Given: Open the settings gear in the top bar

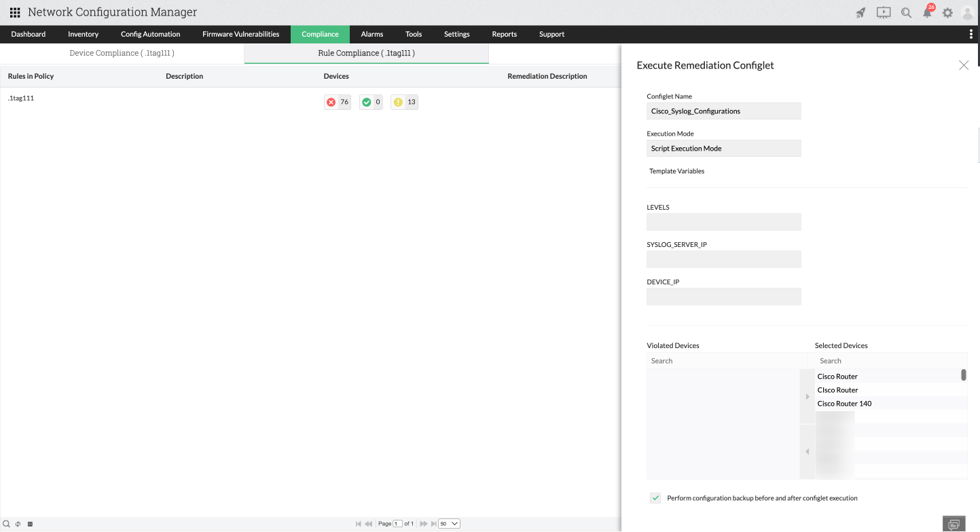Looking at the screenshot, I should (x=948, y=12).
